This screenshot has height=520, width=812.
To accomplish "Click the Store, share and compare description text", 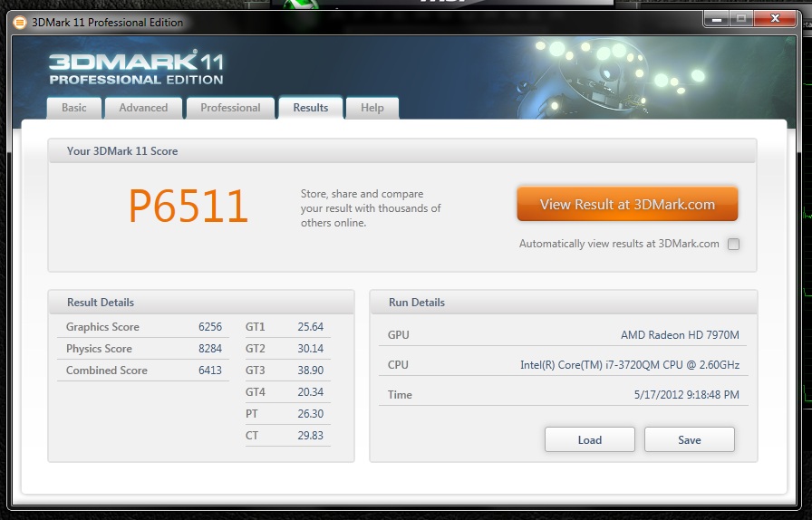I will [371, 208].
